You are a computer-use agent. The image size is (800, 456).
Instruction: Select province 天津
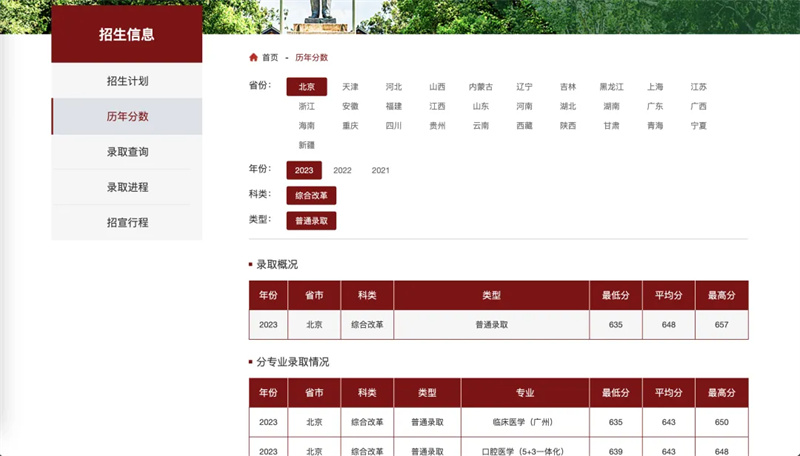(x=350, y=87)
